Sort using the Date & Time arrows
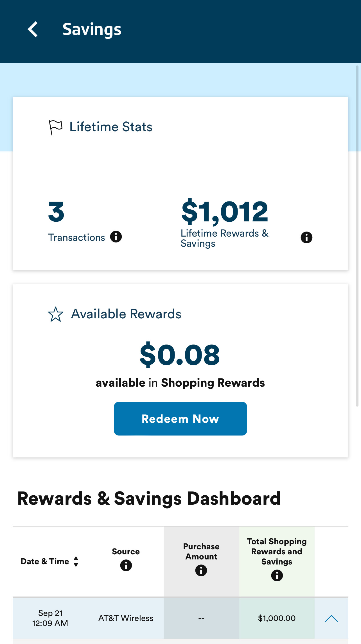Image resolution: width=361 pixels, height=644 pixels. 76,561
